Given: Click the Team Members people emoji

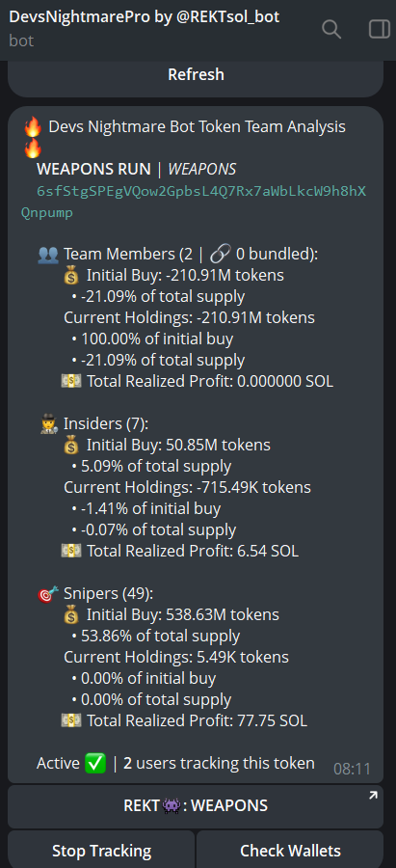Looking at the screenshot, I should (49, 254).
